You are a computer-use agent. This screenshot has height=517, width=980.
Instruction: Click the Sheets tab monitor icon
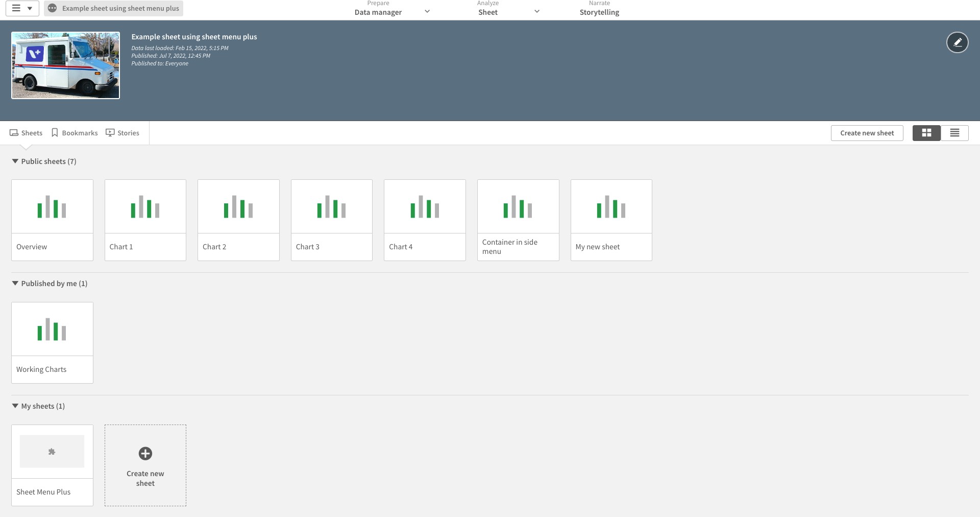click(14, 133)
